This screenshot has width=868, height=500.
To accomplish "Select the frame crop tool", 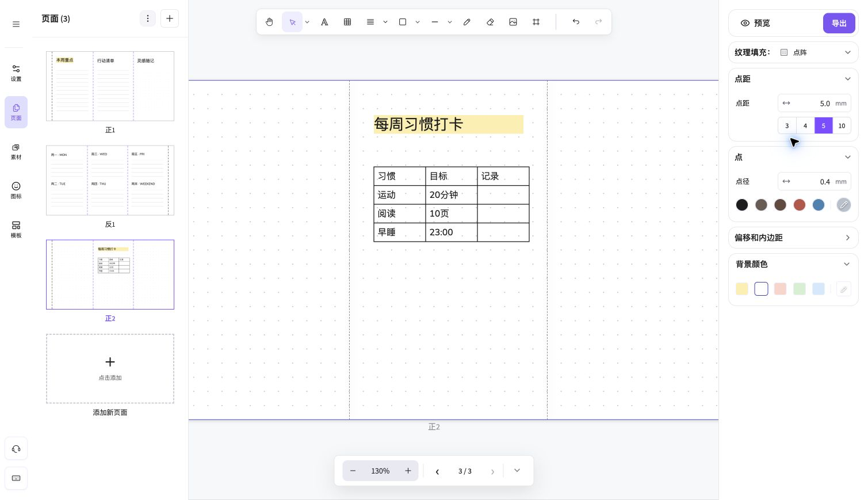I will pos(536,22).
